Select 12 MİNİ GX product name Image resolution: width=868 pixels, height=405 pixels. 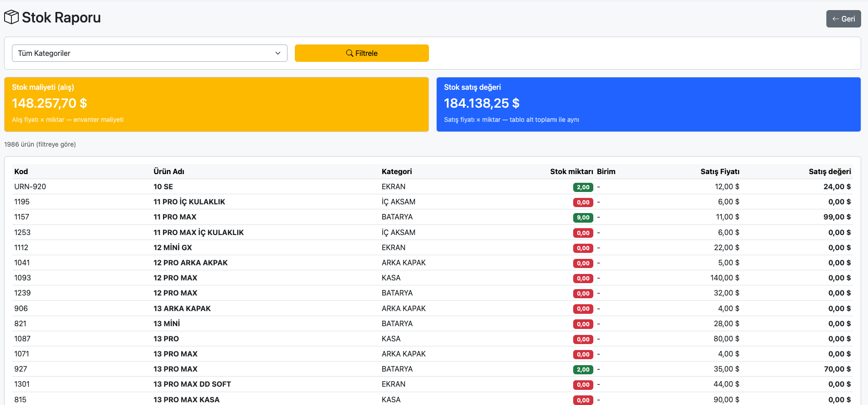(x=173, y=247)
